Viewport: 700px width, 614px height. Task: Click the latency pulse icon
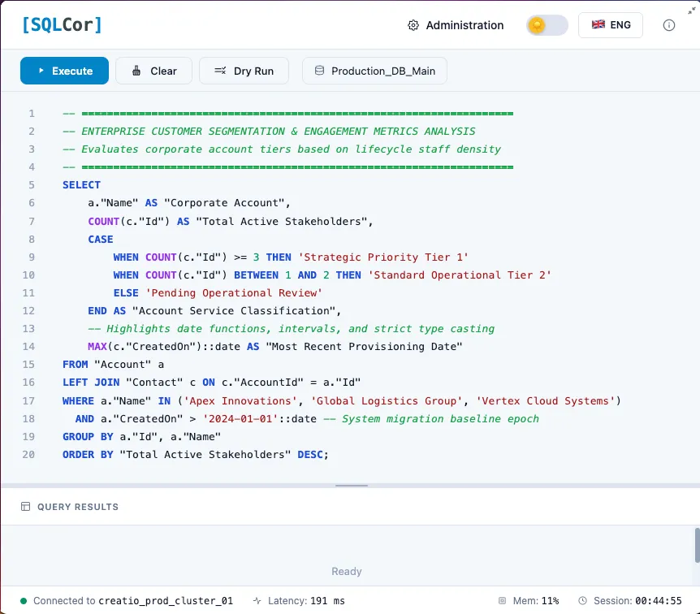point(257,601)
